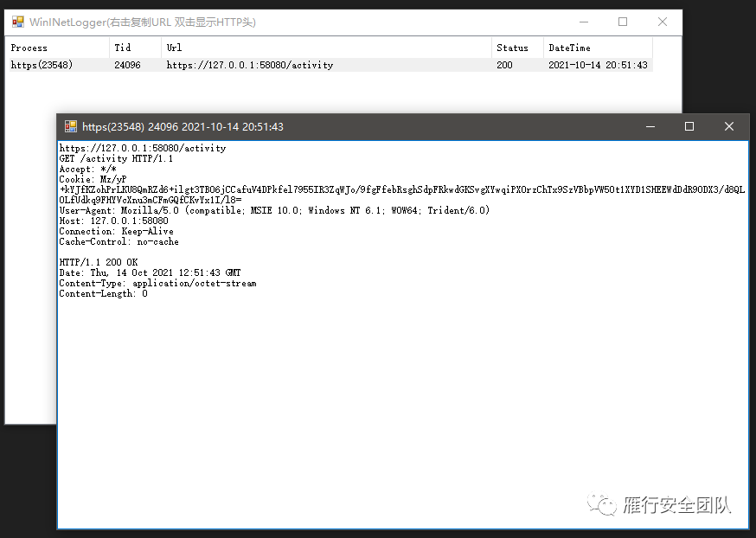Screen dimensions: 756x538
Task: Select the https(23548) process row
Action: tap(330, 65)
